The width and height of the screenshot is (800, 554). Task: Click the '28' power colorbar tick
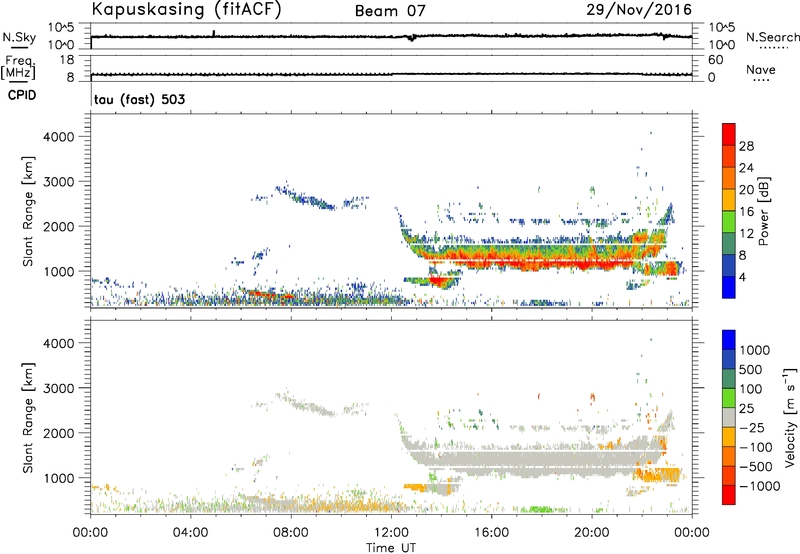[746, 146]
